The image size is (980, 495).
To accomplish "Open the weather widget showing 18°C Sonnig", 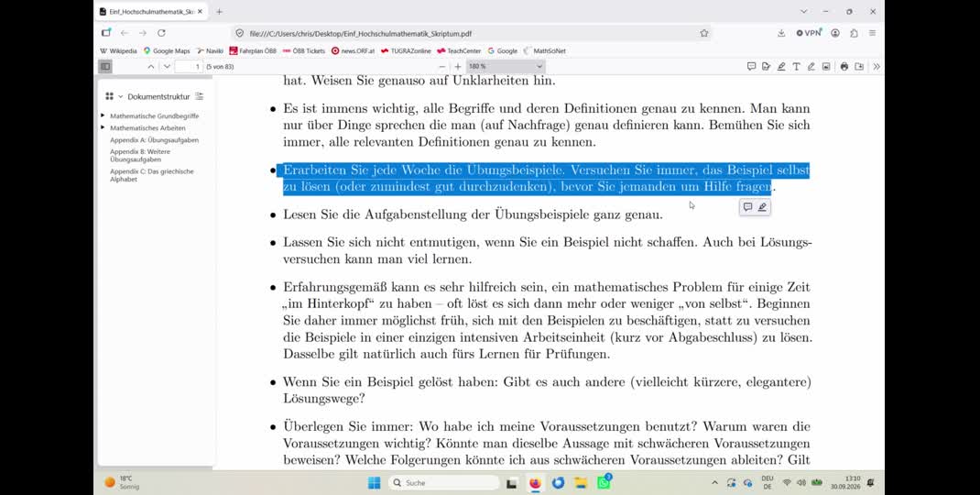I will pos(123,482).
